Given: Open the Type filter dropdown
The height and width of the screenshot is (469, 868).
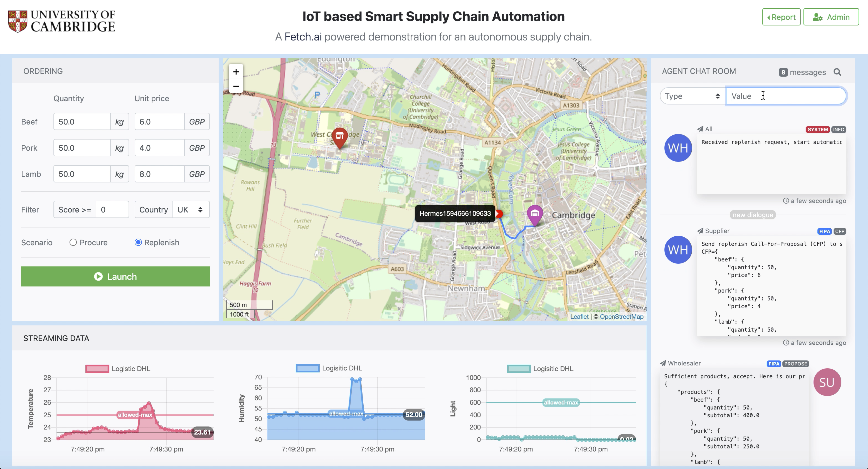Looking at the screenshot, I should point(692,96).
